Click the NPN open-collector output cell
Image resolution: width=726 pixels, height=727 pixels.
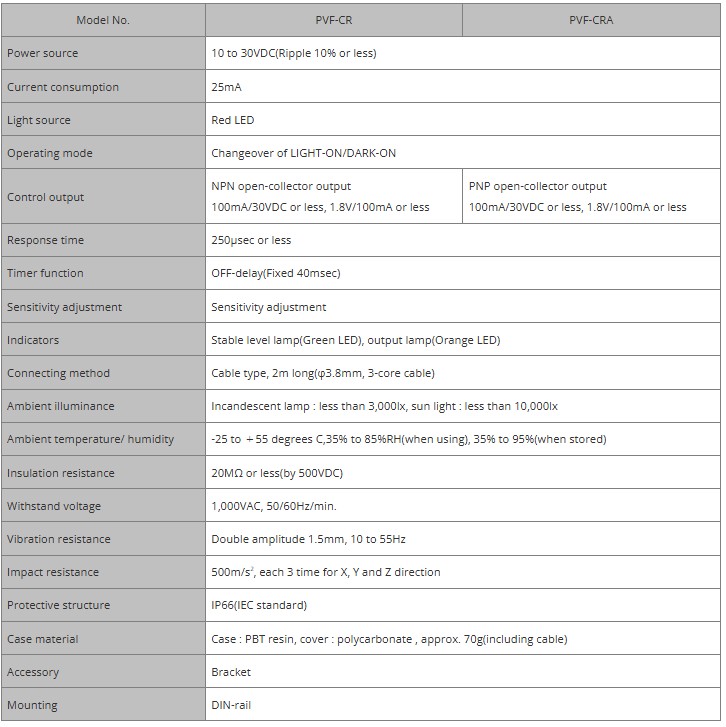[x=320, y=197]
